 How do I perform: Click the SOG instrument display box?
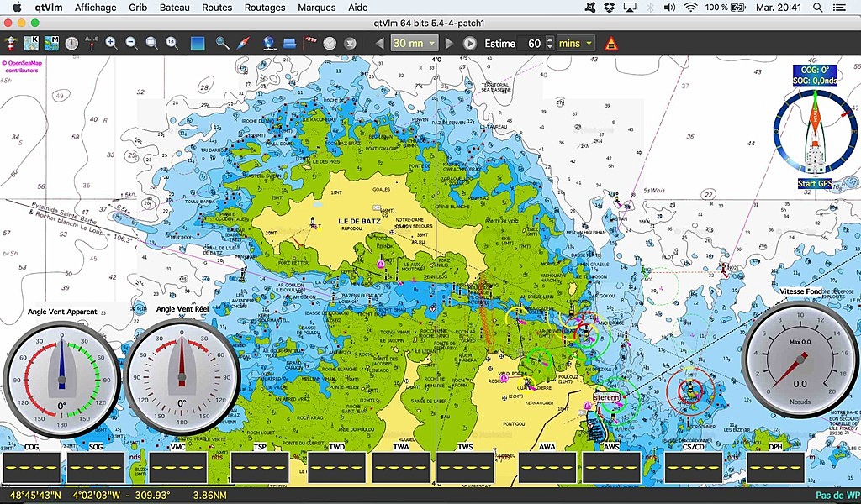click(x=96, y=467)
